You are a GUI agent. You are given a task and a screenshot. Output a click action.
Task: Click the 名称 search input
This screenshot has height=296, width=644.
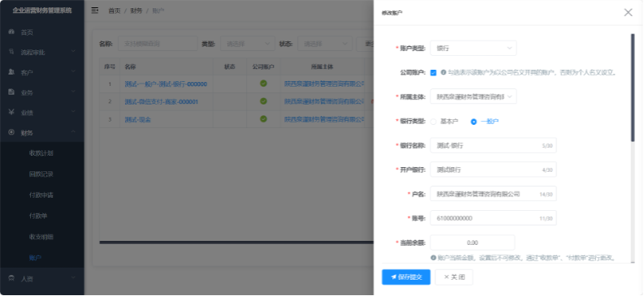(x=158, y=44)
